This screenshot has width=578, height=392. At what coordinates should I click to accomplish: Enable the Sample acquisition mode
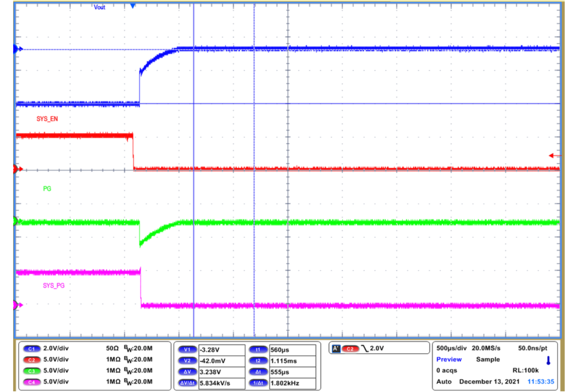[x=488, y=359]
